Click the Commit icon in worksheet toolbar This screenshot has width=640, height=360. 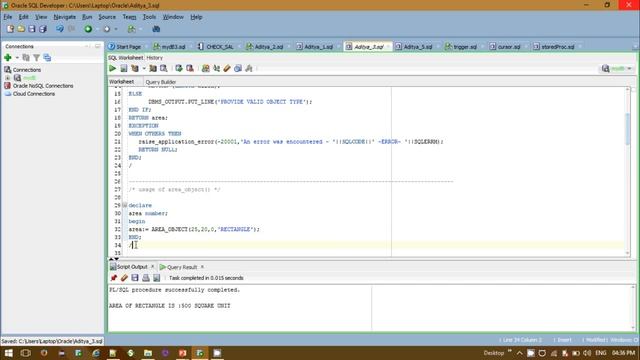pos(179,69)
